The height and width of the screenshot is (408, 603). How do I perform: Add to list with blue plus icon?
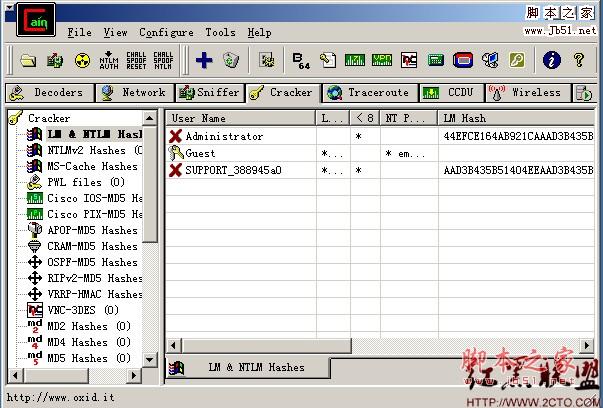pos(204,60)
